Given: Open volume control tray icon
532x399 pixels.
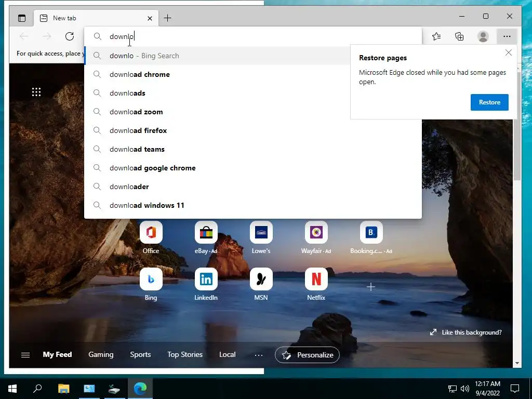Looking at the screenshot, I should tap(465, 389).
